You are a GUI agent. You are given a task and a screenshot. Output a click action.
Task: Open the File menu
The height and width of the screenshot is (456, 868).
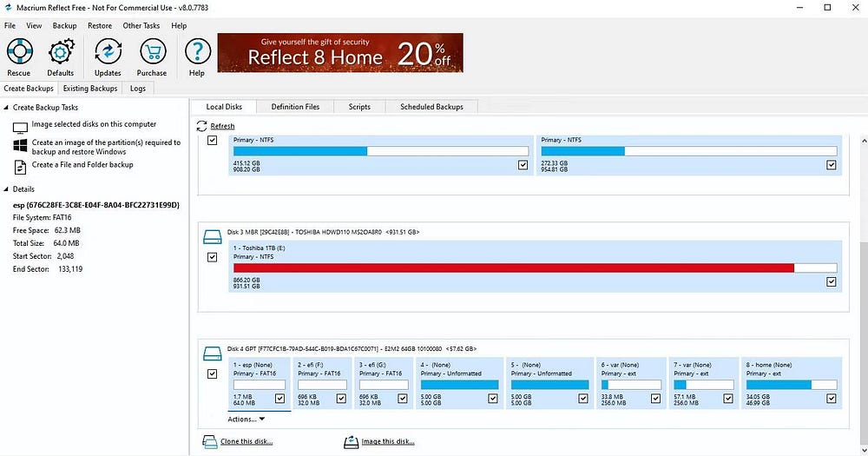coord(10,25)
